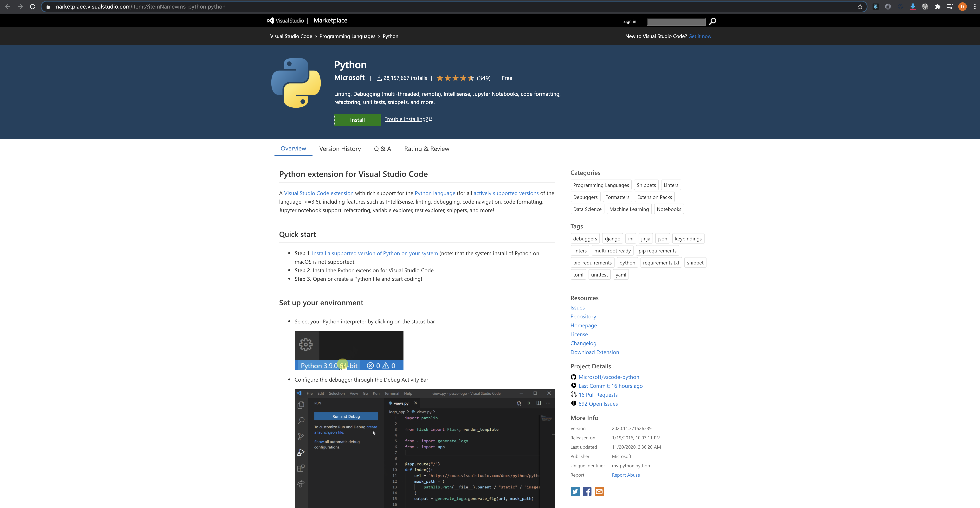This screenshot has width=980, height=508.
Task: Click the GitHub icon beside Microsoft/vscode-python
Action: (573, 377)
